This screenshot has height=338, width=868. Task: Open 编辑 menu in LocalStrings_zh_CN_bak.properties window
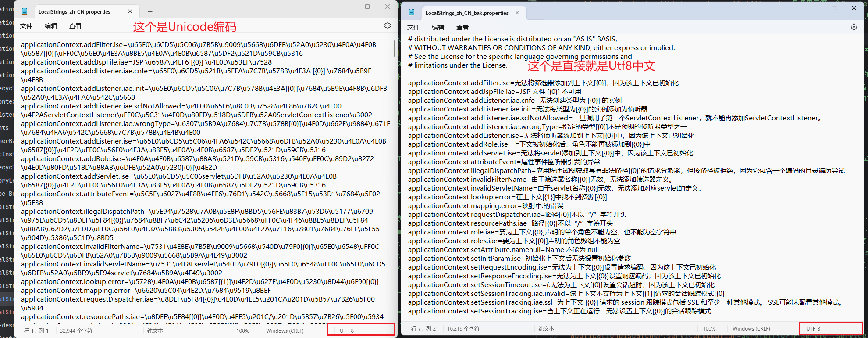438,27
